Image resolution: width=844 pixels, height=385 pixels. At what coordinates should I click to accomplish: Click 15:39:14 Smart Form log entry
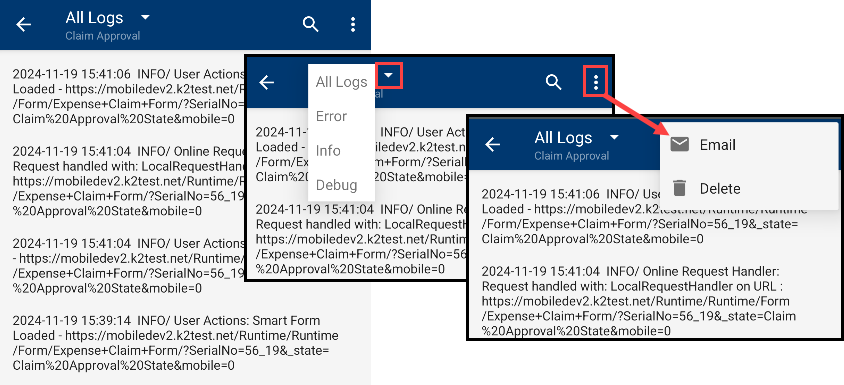pos(175,343)
